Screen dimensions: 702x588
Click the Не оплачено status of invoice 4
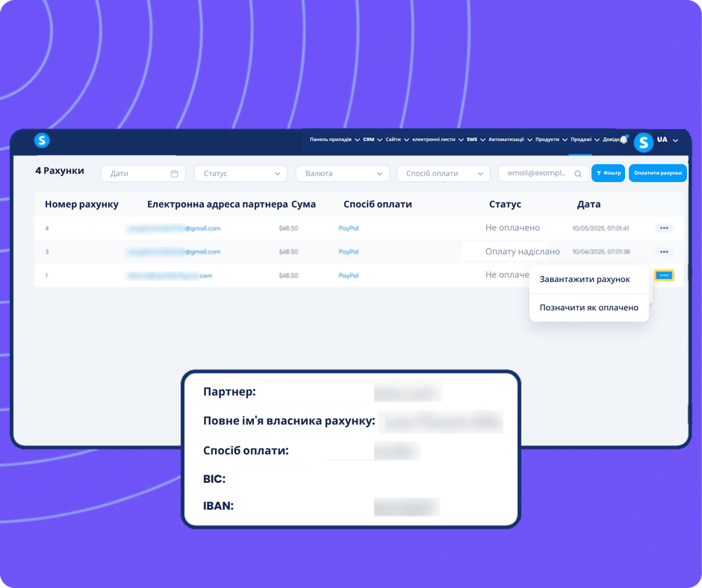coord(512,228)
